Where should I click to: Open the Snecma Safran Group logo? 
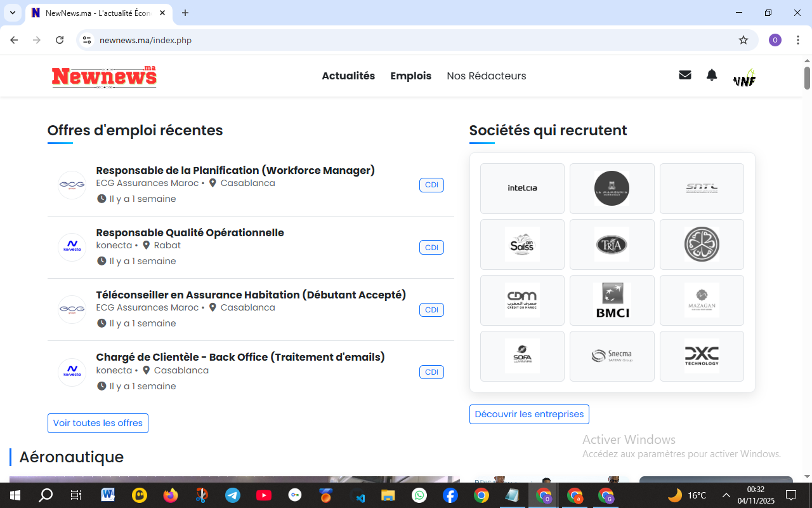(x=612, y=356)
